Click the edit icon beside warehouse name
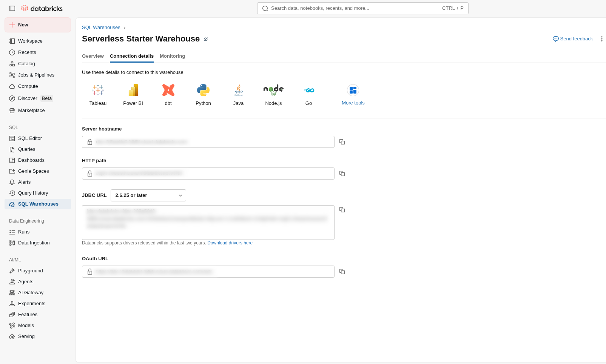Screen dimensions: 606x364 (x=206, y=39)
